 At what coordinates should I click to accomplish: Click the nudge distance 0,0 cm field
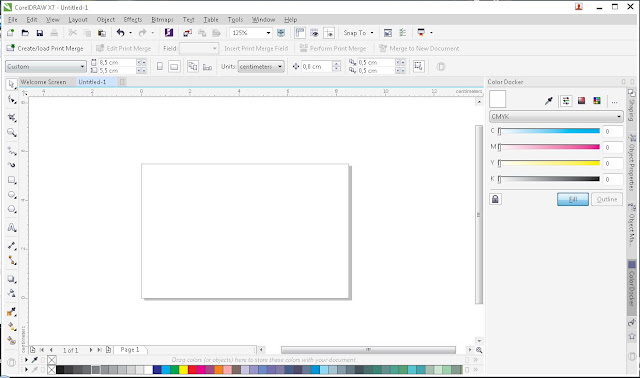[316, 67]
